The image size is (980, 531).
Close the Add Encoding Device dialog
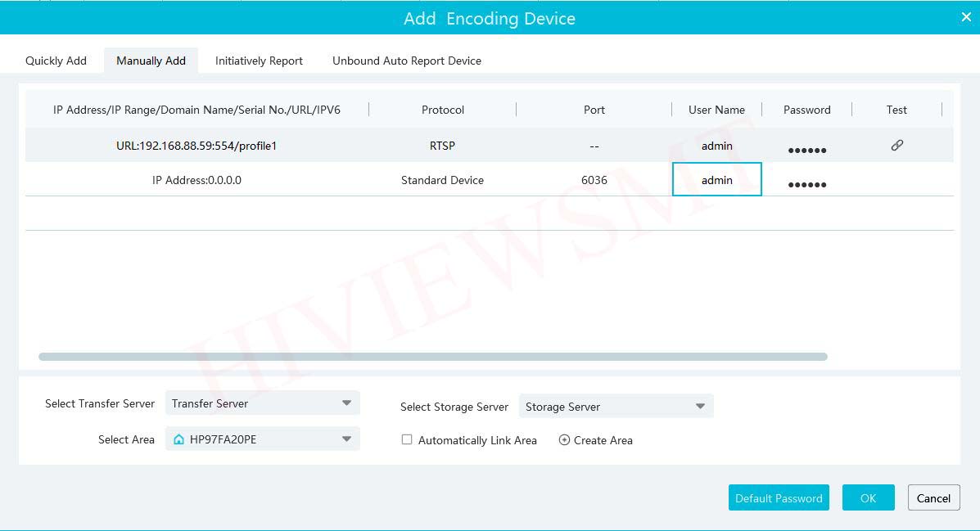[965, 17]
